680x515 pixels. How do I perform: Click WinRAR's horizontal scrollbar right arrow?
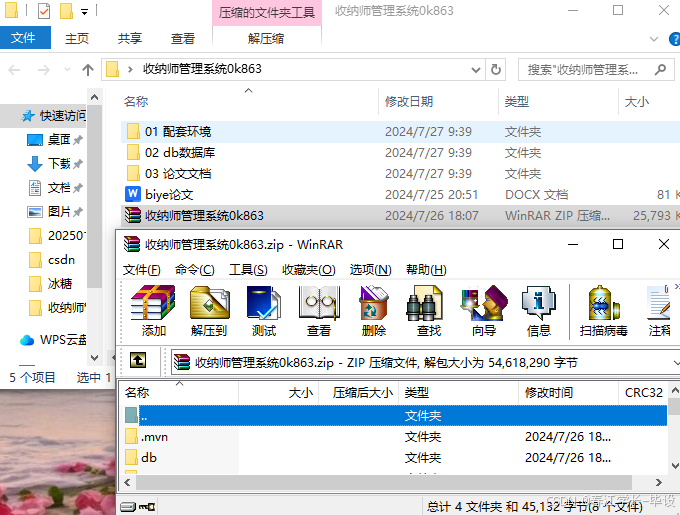(659, 482)
